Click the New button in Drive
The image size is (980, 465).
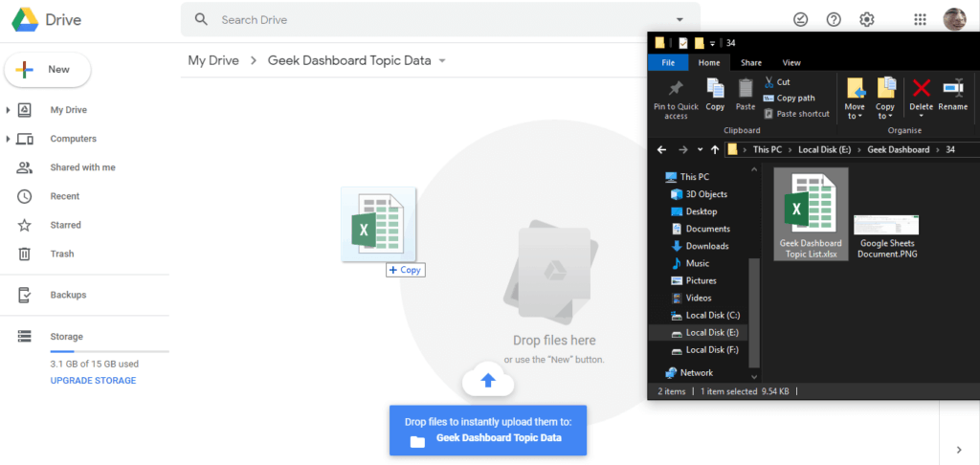[48, 70]
